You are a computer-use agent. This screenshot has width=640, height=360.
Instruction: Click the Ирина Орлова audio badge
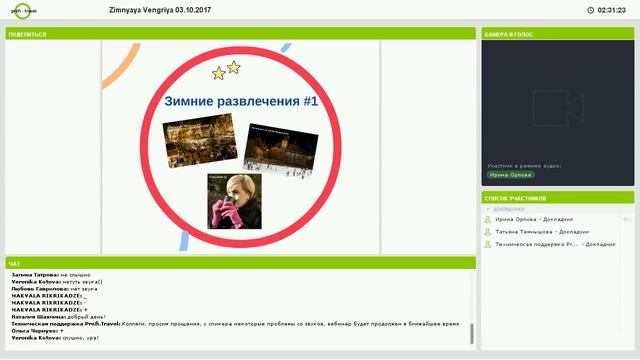(511, 175)
